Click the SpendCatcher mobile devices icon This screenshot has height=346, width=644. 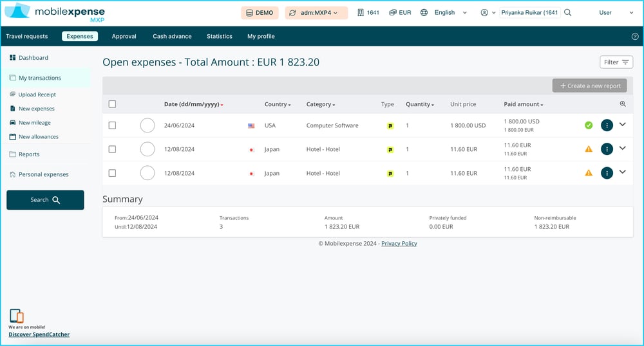[17, 316]
